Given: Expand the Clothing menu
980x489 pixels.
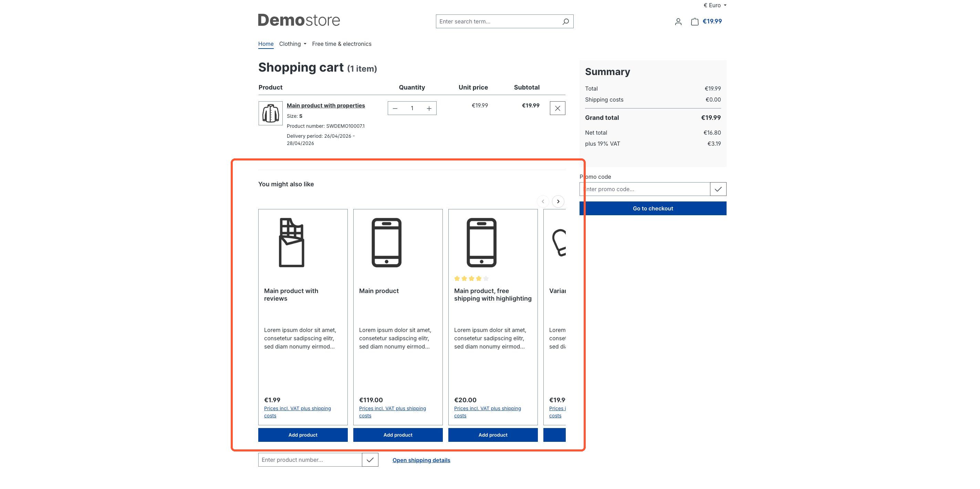Looking at the screenshot, I should (293, 44).
